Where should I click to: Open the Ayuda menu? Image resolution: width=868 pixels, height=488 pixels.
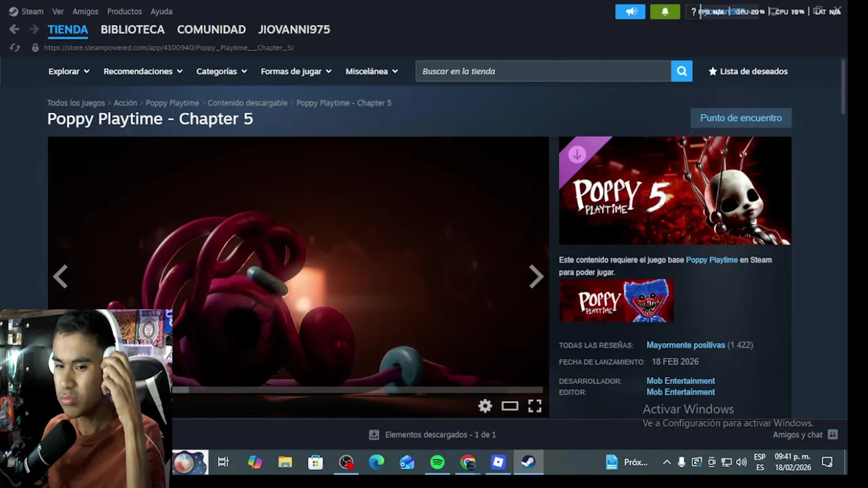pyautogui.click(x=161, y=12)
